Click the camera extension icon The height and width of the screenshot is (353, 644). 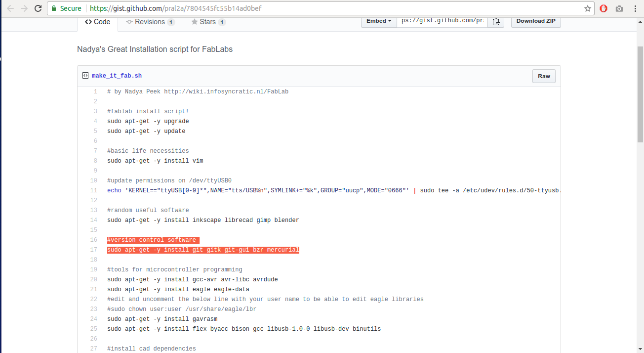coord(619,8)
